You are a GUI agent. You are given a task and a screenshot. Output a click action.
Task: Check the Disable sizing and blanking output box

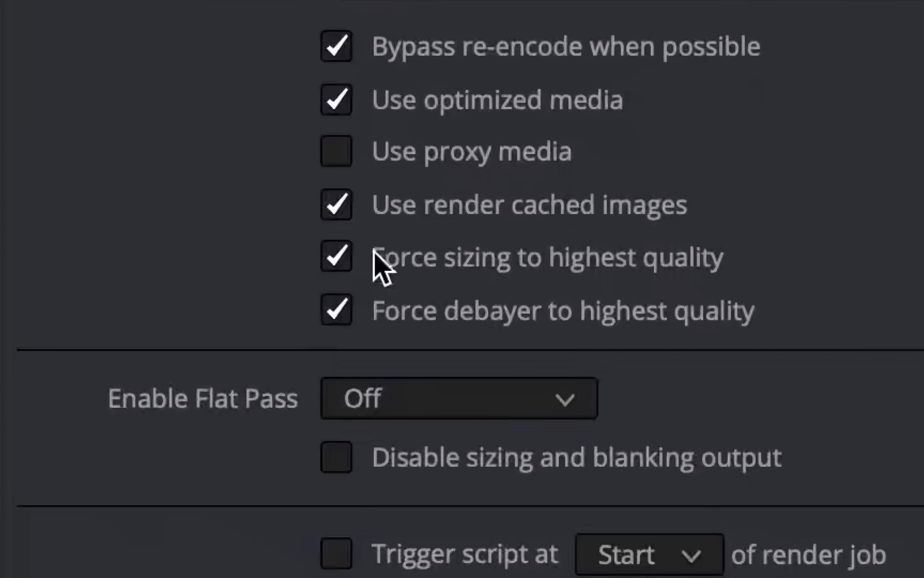point(336,457)
